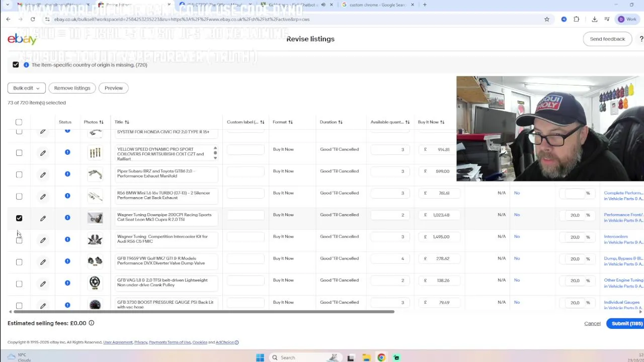Open Chrome from the taskbar
This screenshot has width=644, height=362.
381,357
